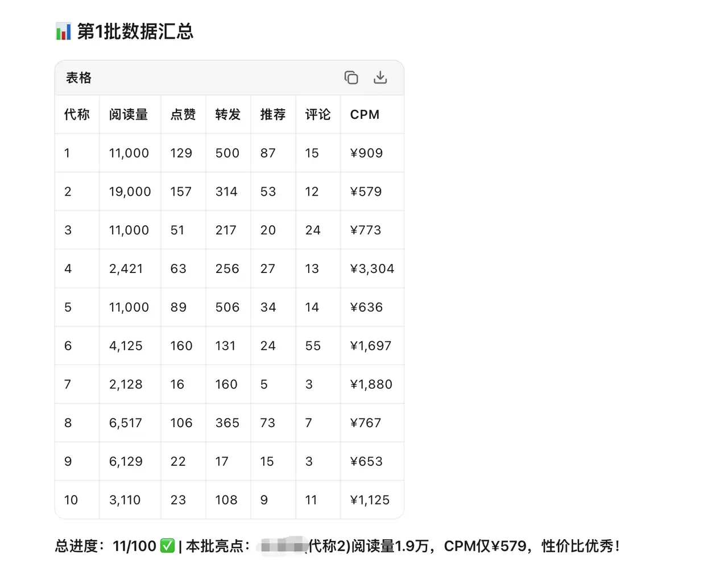Click the 第1批数据汇总 heading

(x=135, y=31)
